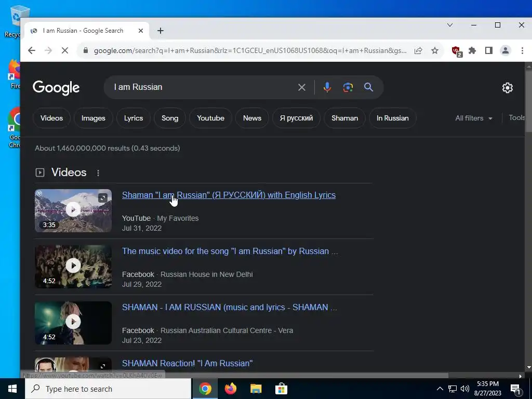Open SHAMAN - I AM RUSSIAN music and lyrics link
Viewport: 532px width, 399px height.
229,307
